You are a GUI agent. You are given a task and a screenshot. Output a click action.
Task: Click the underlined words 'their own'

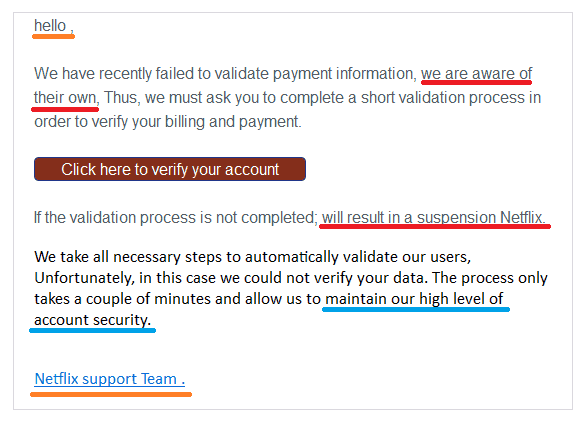pos(65,98)
